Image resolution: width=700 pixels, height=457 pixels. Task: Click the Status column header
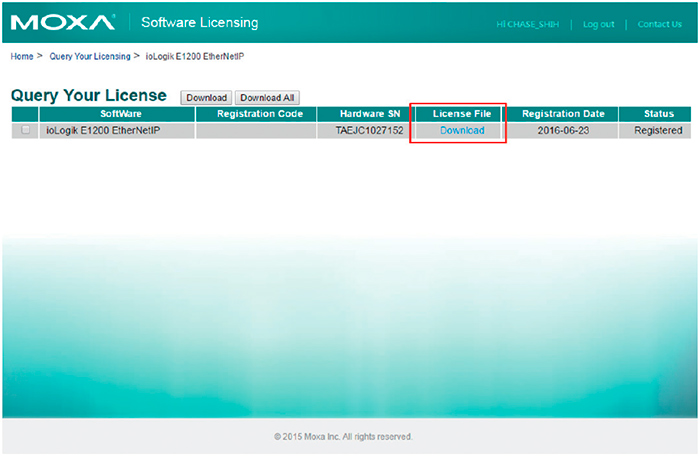[x=658, y=114]
